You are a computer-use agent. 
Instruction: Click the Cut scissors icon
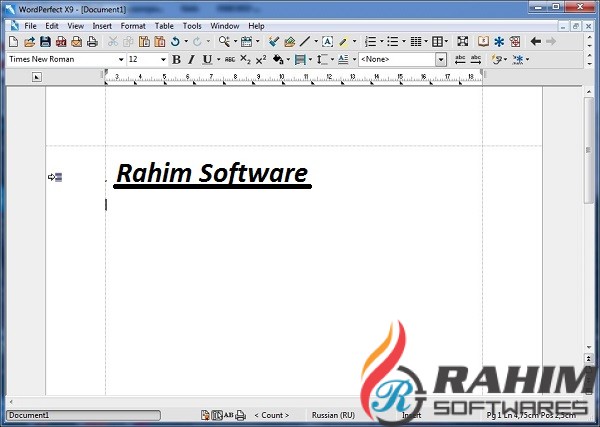112,41
